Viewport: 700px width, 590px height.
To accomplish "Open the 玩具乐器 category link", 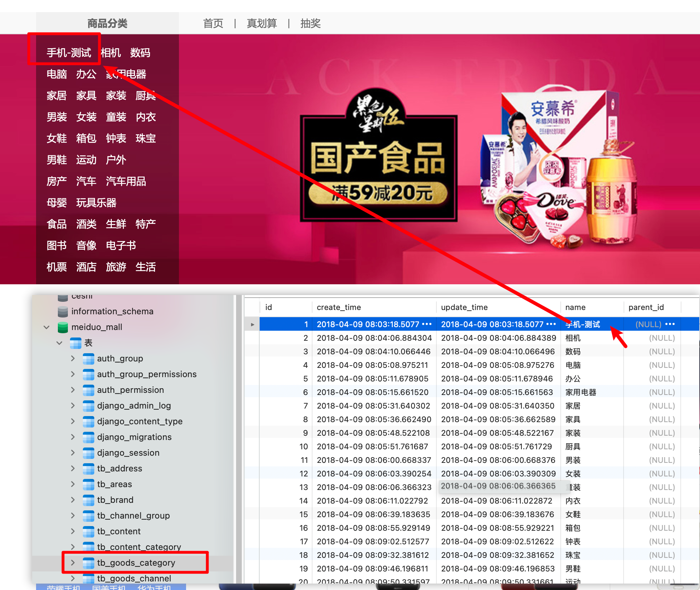I will tap(96, 203).
